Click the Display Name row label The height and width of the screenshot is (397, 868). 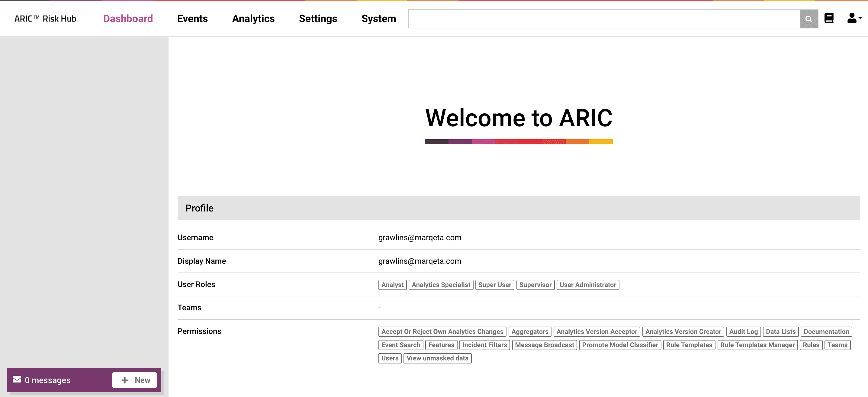click(x=202, y=261)
